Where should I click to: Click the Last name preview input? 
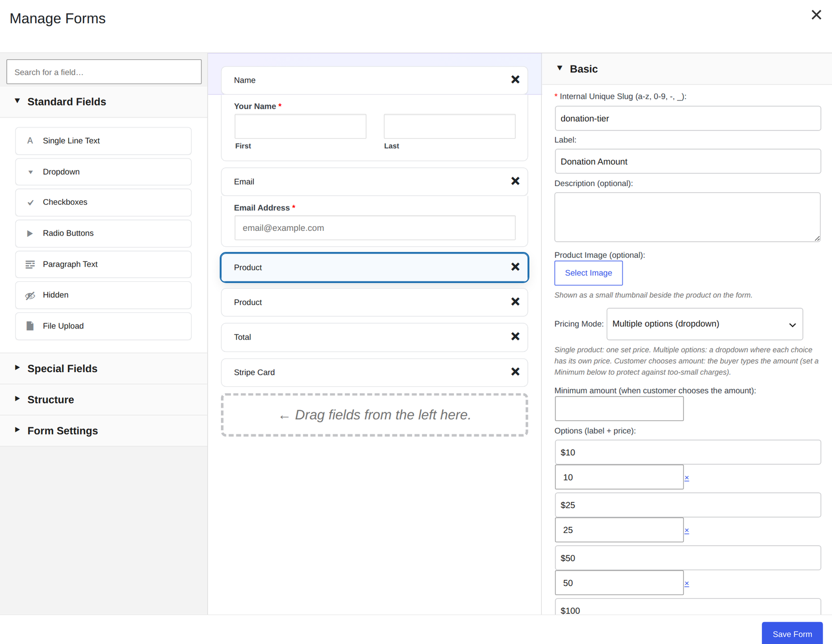(450, 126)
